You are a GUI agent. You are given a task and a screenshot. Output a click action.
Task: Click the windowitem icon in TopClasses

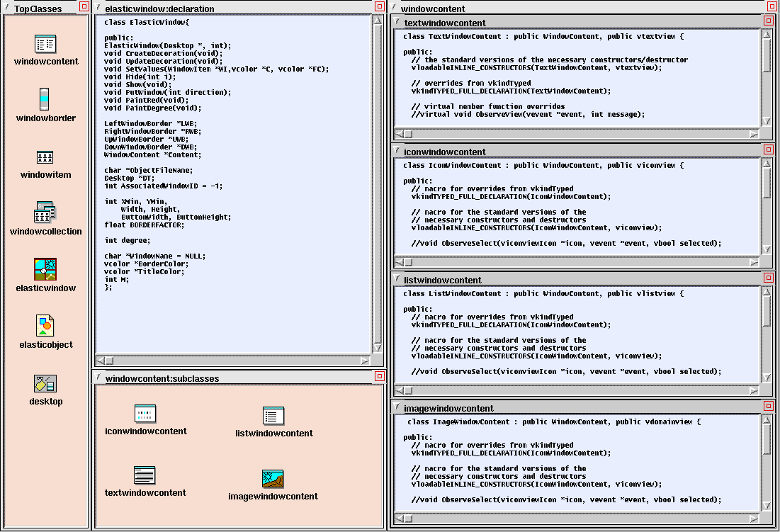pyautogui.click(x=45, y=157)
